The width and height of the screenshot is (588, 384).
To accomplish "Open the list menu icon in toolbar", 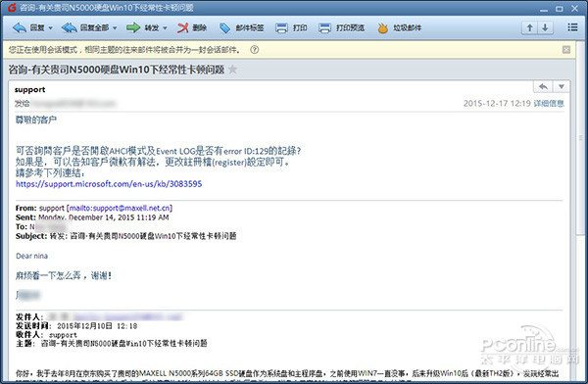I will 572,27.
